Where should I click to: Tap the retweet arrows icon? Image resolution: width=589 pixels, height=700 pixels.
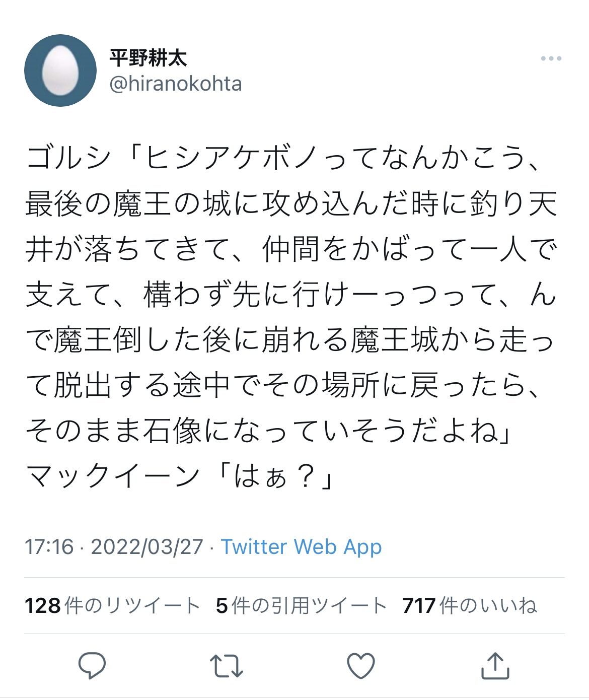pyautogui.click(x=227, y=665)
